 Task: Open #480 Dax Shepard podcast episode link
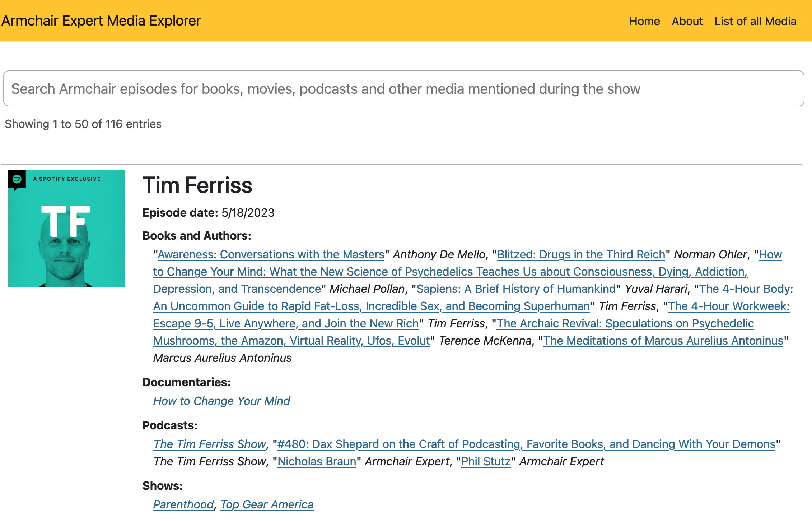pos(527,444)
